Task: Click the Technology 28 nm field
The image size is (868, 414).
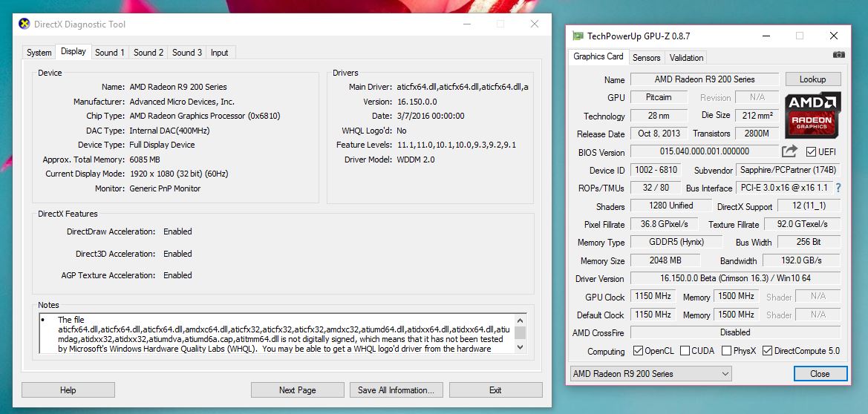Action: coord(659,115)
